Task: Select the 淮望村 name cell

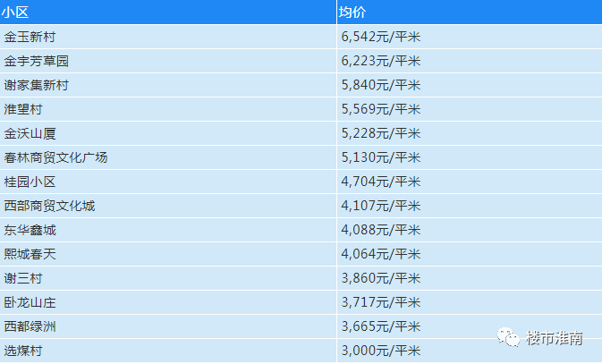Action: pos(23,109)
